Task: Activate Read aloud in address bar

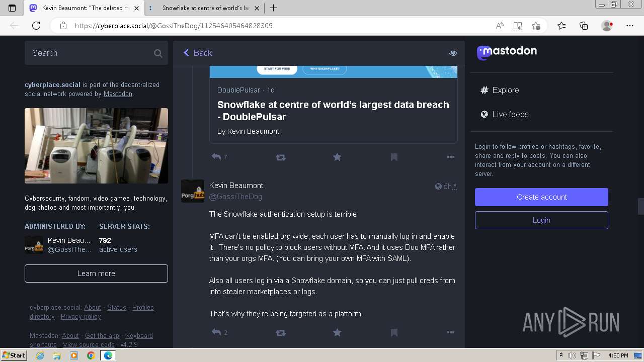Action: [500, 26]
